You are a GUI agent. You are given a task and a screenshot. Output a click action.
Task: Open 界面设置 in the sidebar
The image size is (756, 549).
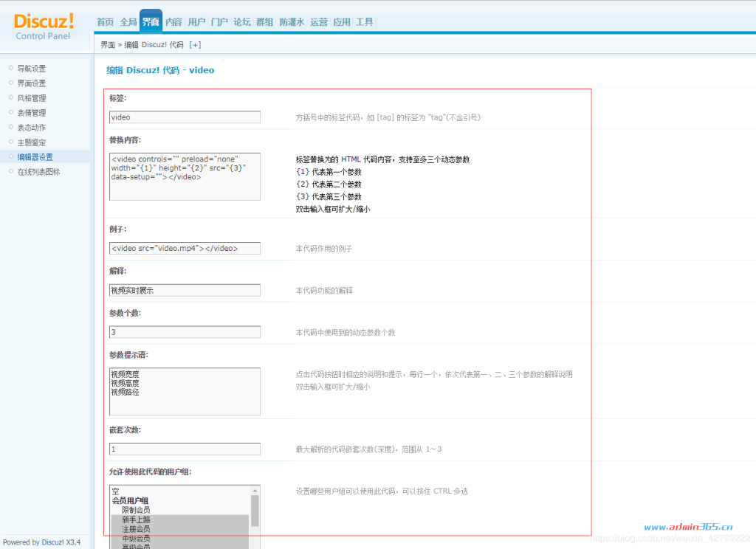tap(32, 83)
